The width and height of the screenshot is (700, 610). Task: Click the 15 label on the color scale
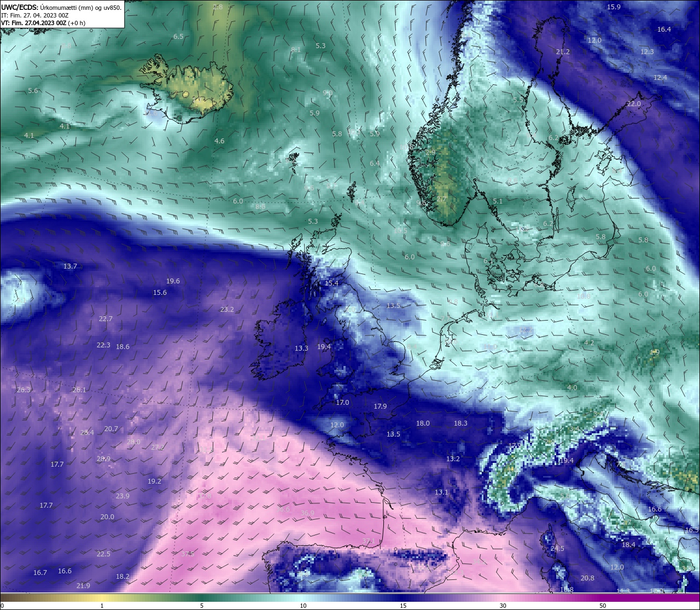click(403, 606)
